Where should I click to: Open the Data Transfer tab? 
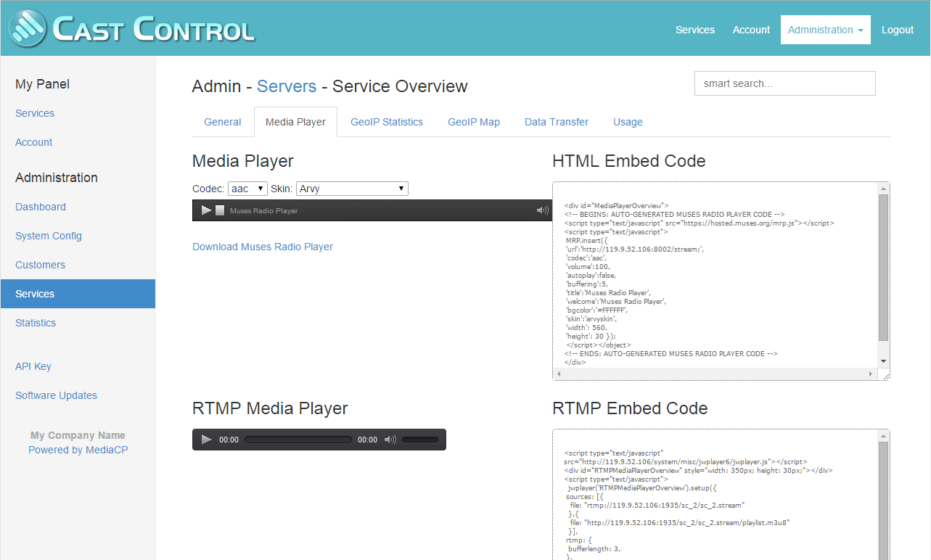tap(556, 121)
